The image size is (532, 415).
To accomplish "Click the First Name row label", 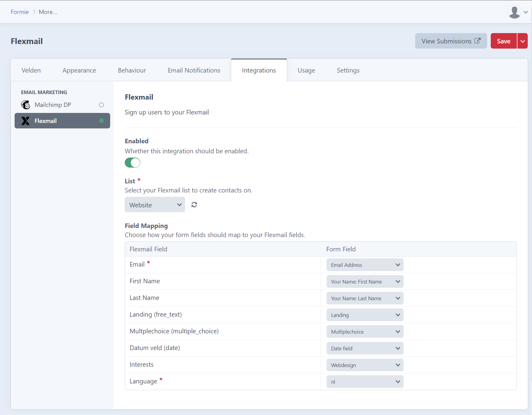I will (145, 281).
